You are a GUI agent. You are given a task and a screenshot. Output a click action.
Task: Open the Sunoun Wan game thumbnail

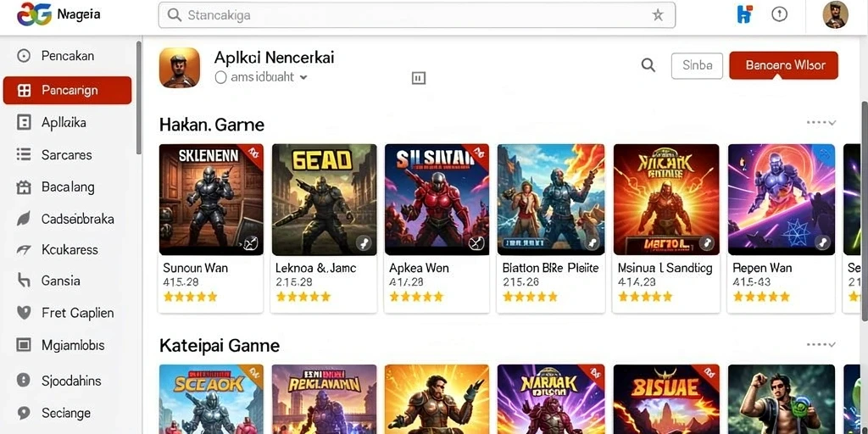pos(211,199)
